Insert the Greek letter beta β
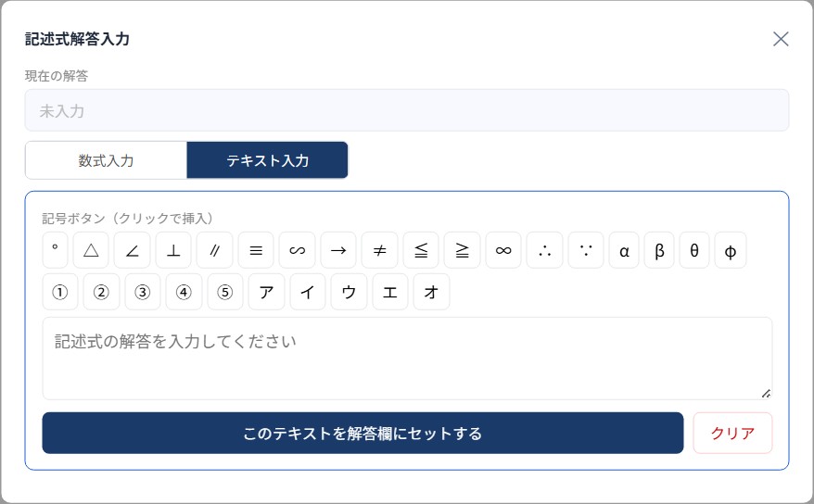Screen dimensions: 814x504 [x=659, y=250]
